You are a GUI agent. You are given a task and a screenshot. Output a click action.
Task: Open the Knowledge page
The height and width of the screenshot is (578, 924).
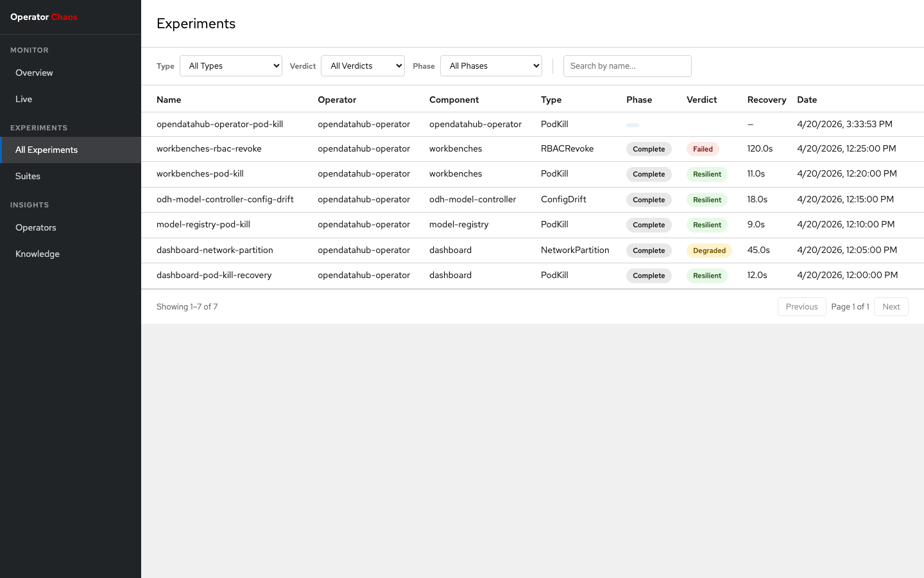tap(37, 254)
